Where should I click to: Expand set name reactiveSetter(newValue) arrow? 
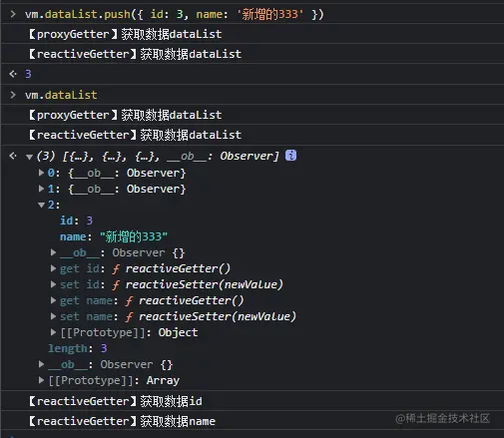point(53,316)
